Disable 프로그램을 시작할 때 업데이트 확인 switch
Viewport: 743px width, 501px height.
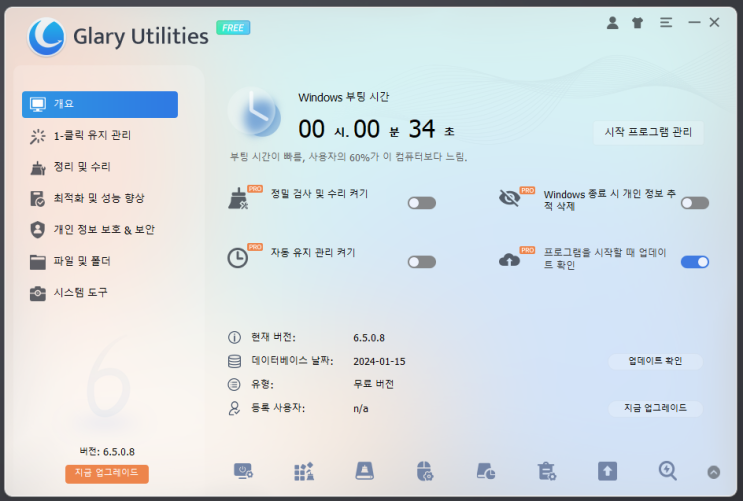coord(695,262)
